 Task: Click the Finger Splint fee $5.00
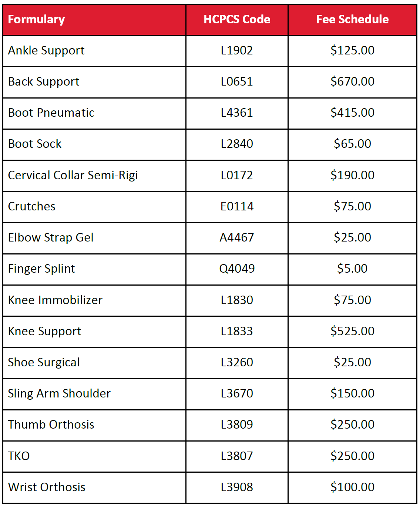pos(352,269)
